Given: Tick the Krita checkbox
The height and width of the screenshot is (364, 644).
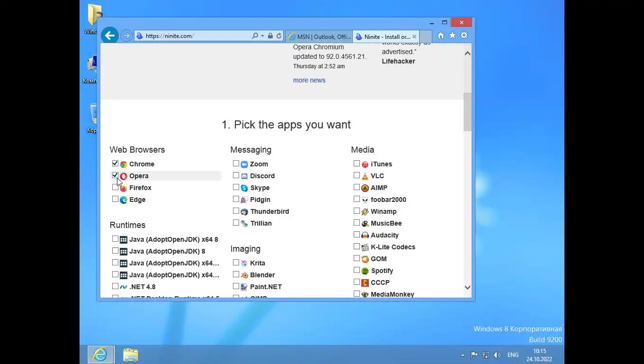Looking at the screenshot, I should (236, 263).
